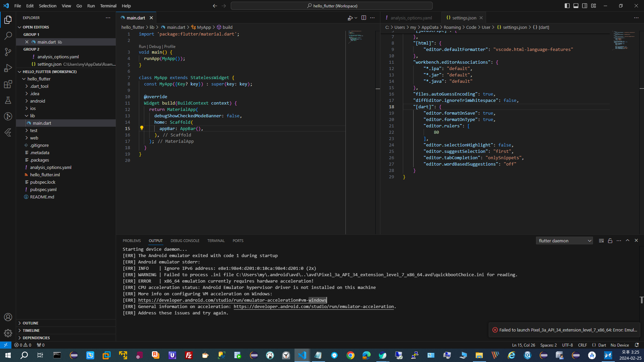
Task: Open more actions for settings.json editor group
Action: point(636,18)
